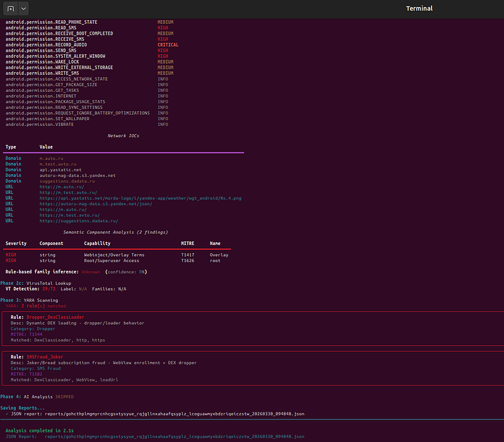Select android.permission.RECORD_AUDIO line

click(46, 45)
